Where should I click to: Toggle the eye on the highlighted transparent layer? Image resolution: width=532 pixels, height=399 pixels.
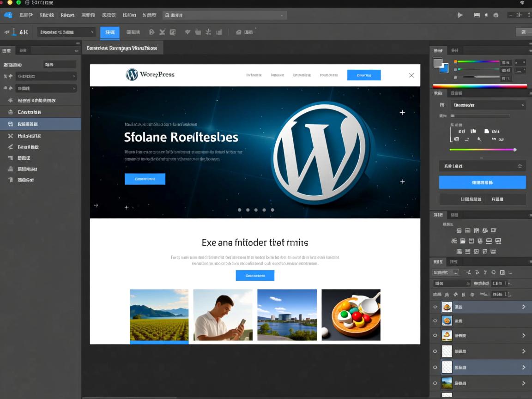(x=435, y=367)
